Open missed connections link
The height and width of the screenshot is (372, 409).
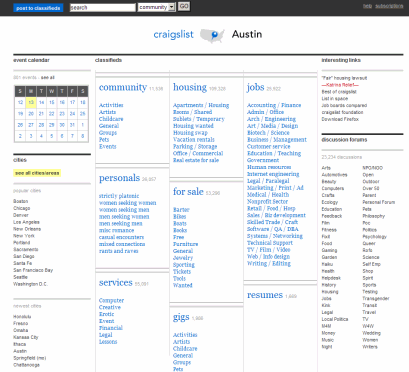click(x=122, y=244)
